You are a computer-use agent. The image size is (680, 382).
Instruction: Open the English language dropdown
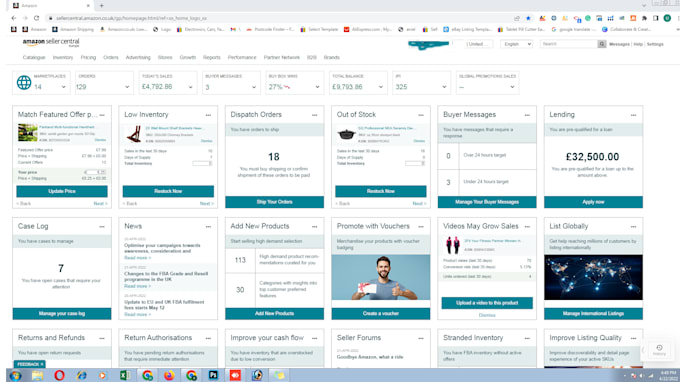coord(516,44)
